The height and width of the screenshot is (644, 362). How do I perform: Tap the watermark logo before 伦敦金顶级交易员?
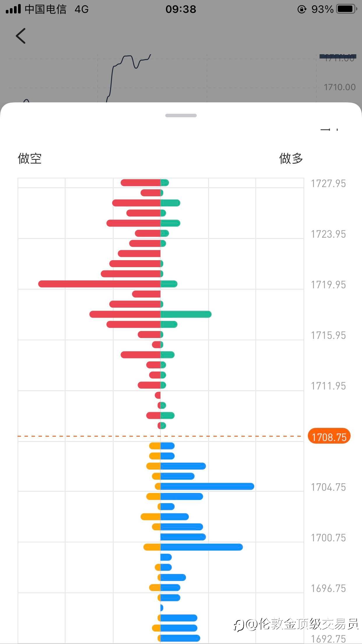239,625
